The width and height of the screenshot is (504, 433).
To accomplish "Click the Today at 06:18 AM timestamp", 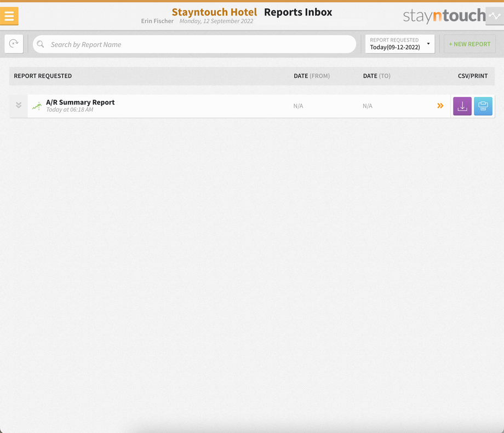I will click(70, 110).
